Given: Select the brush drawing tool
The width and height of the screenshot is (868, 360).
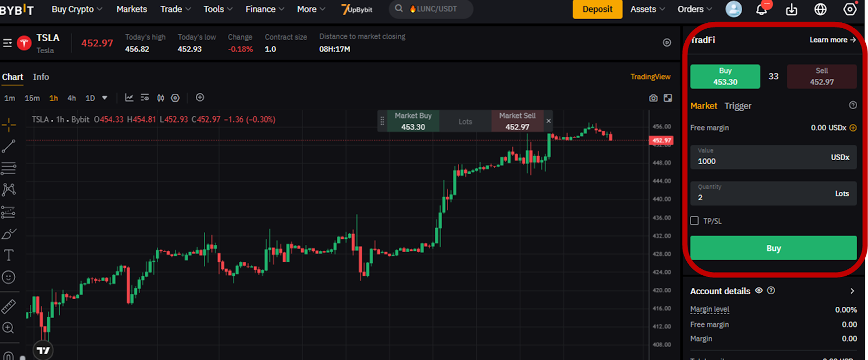Looking at the screenshot, I should click(x=9, y=234).
